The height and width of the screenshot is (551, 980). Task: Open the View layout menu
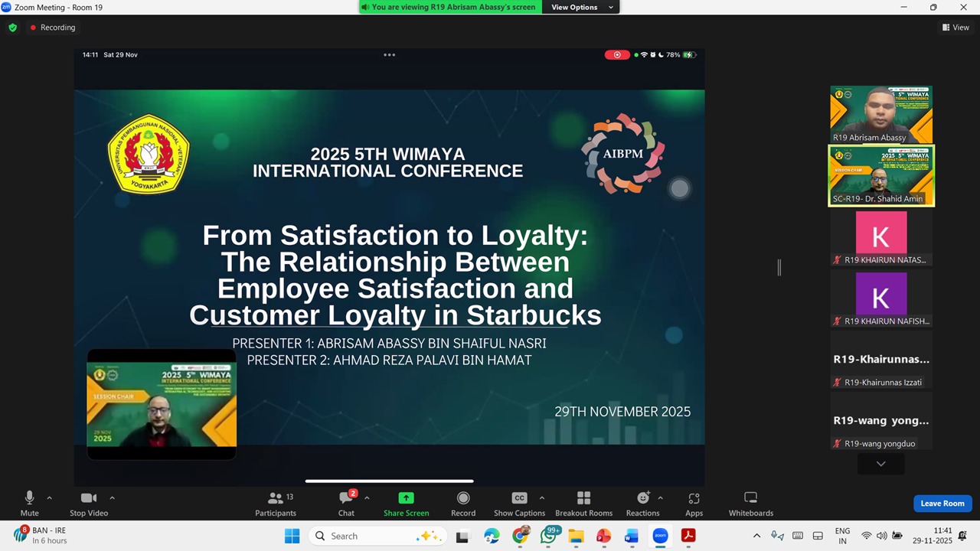point(955,28)
